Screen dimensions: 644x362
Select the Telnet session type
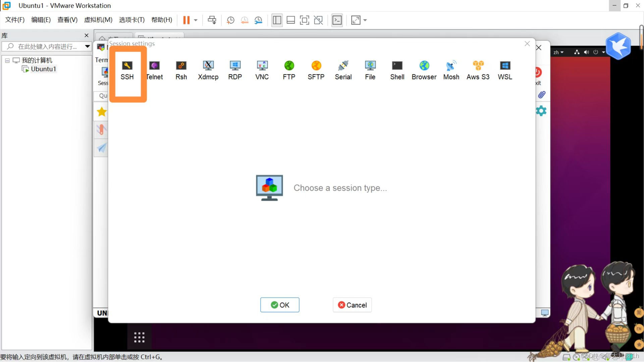coord(154,70)
